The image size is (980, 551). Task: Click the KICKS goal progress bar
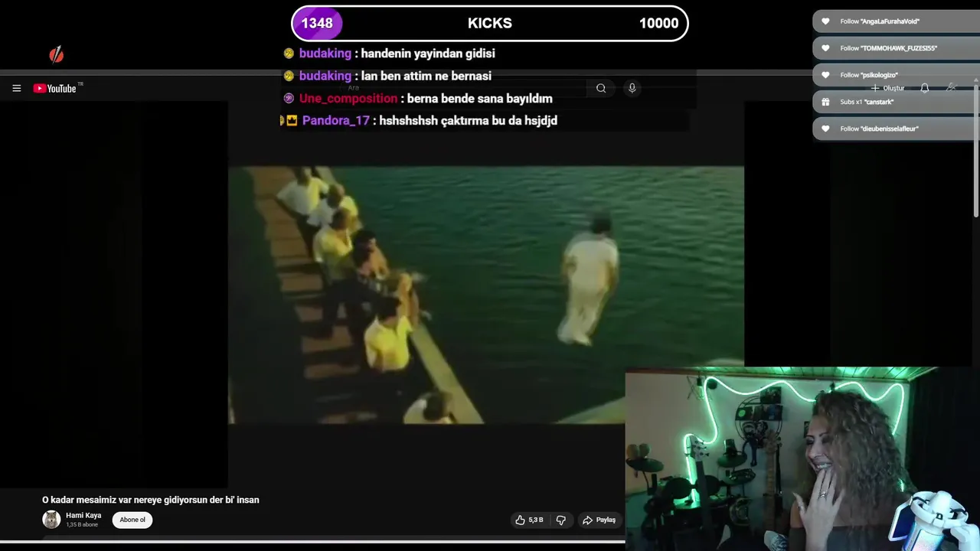(490, 23)
